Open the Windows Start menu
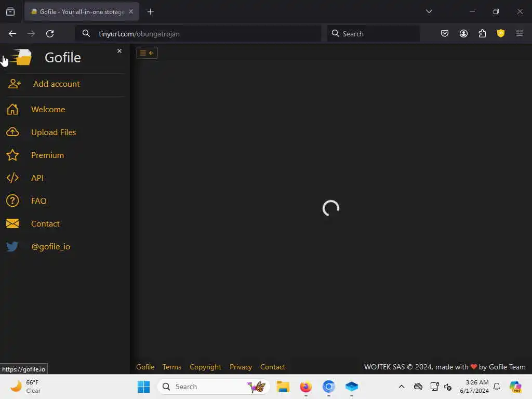Image resolution: width=532 pixels, height=399 pixels. coord(143,387)
